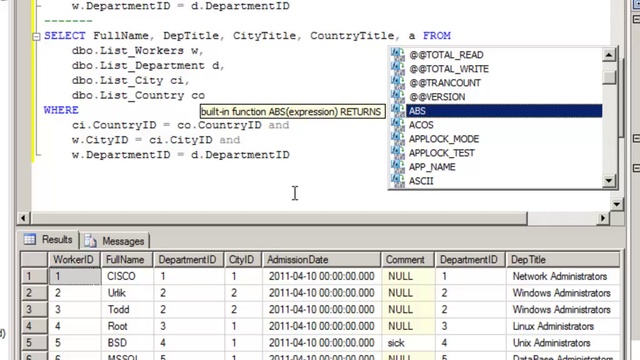
Task: Click the icon beside APPLOCK_MODE
Action: [398, 138]
